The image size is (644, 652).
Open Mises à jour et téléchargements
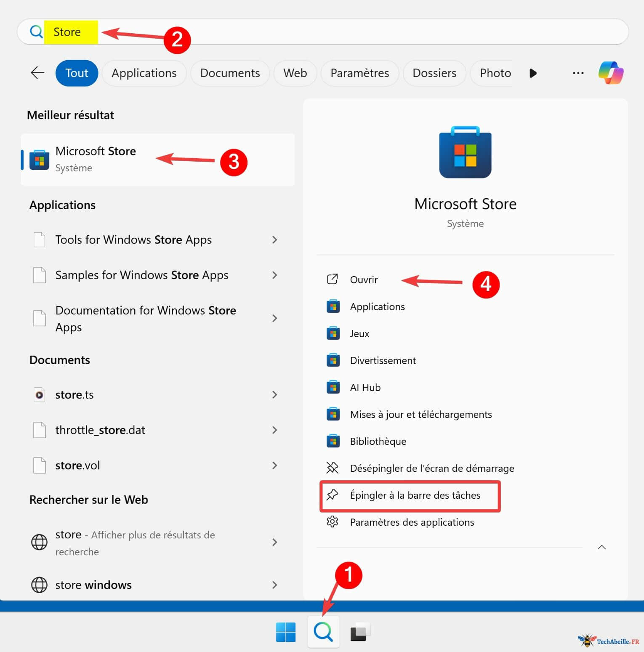pyautogui.click(x=421, y=415)
